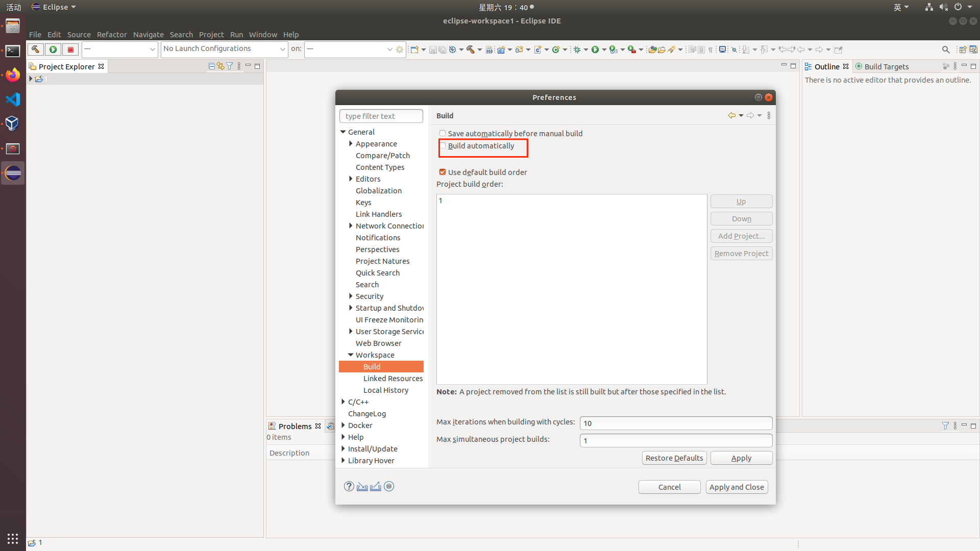The image size is (980, 551).
Task: Open the Project menu
Action: [x=211, y=35]
